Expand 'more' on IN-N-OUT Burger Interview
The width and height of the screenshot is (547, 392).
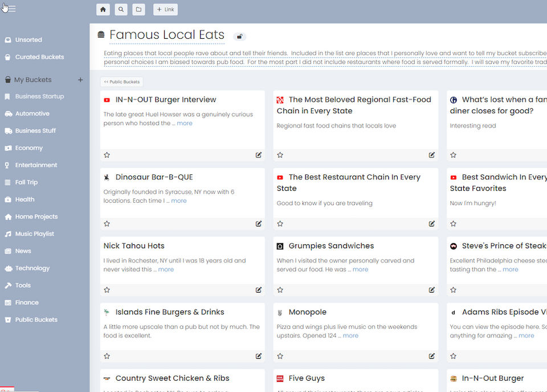point(185,123)
